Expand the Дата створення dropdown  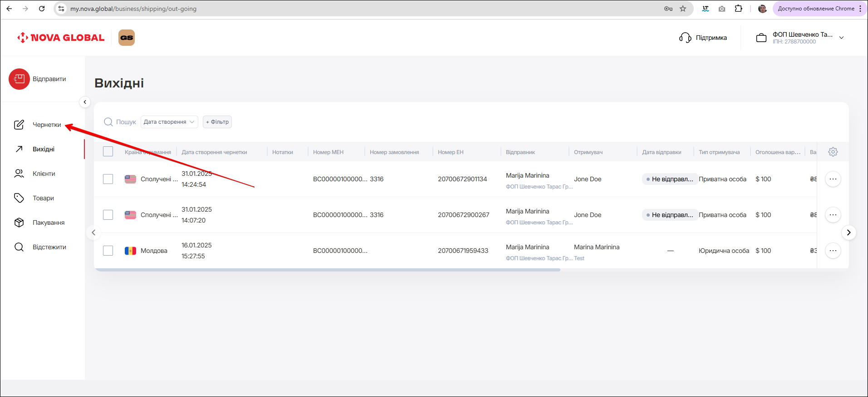pyautogui.click(x=169, y=122)
